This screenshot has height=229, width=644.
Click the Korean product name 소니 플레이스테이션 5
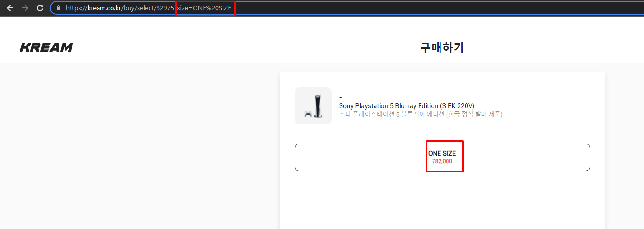421,114
